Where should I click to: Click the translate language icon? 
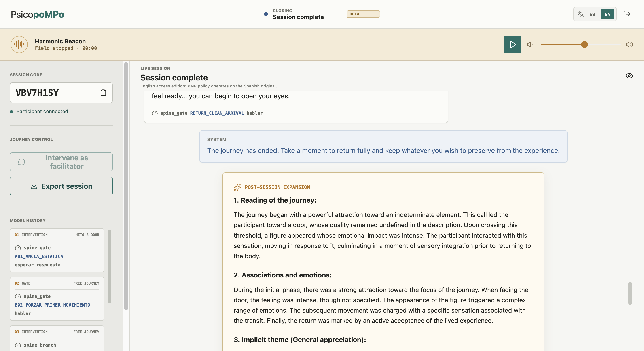point(581,14)
